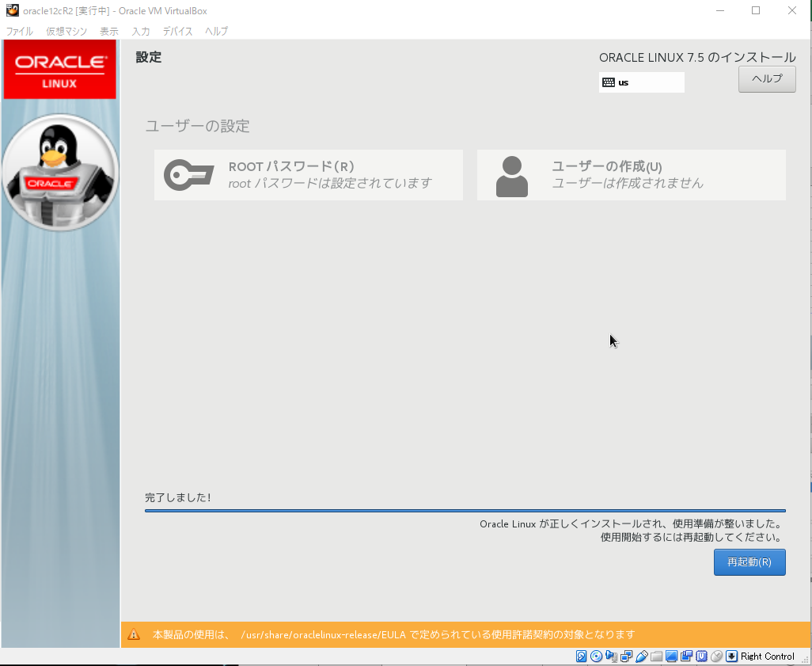
Task: Click the completed installation progress bar
Action: (465, 510)
